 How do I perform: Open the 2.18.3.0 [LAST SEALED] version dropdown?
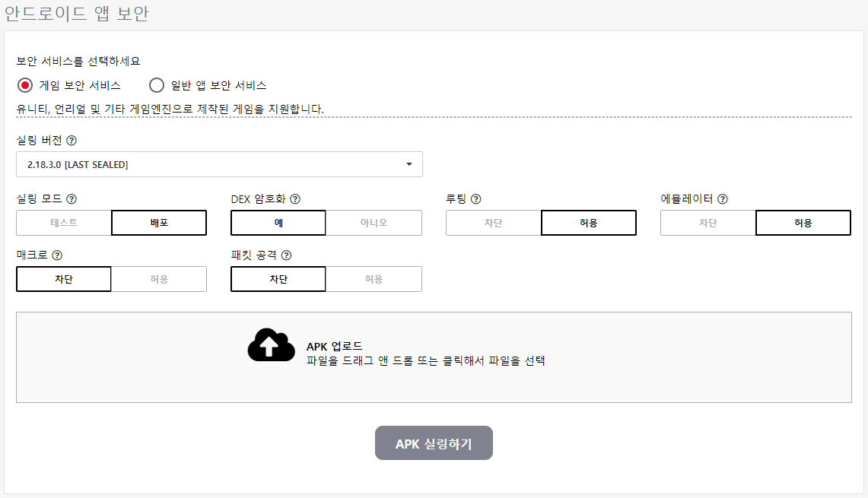tap(219, 164)
